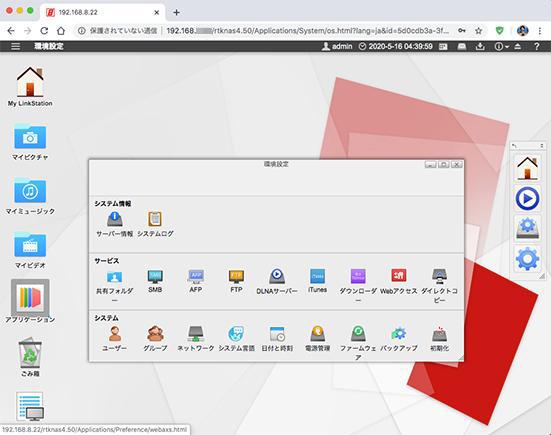Viewport: 551px width, 435px height.
Task: Open ネットワーク network settings
Action: coord(196,339)
